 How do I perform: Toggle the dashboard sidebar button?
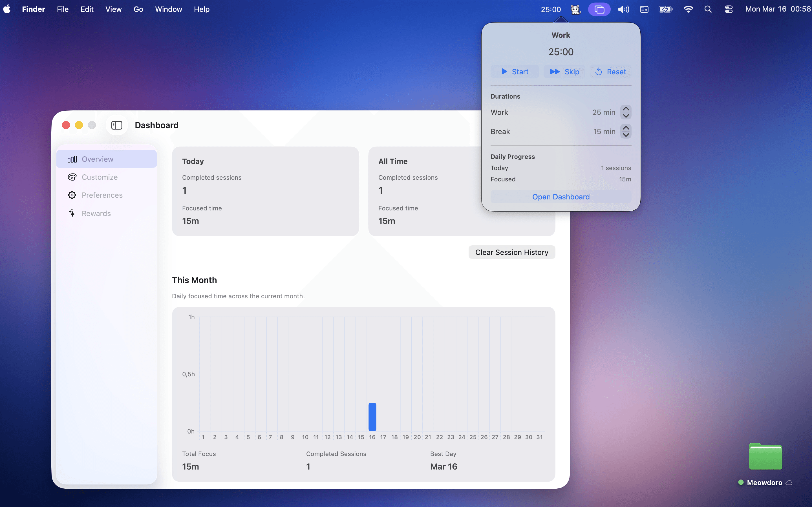point(116,125)
